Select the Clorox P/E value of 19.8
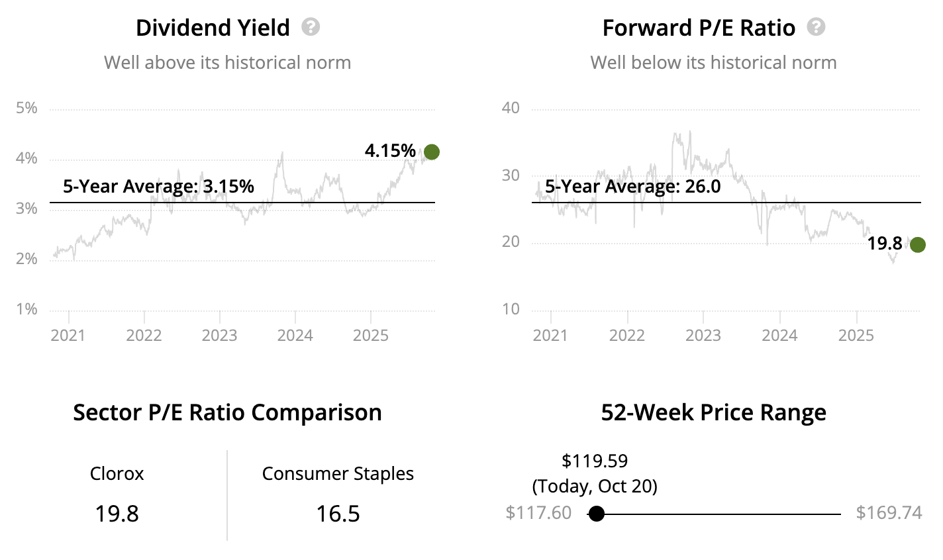943x560 pixels. [117, 514]
